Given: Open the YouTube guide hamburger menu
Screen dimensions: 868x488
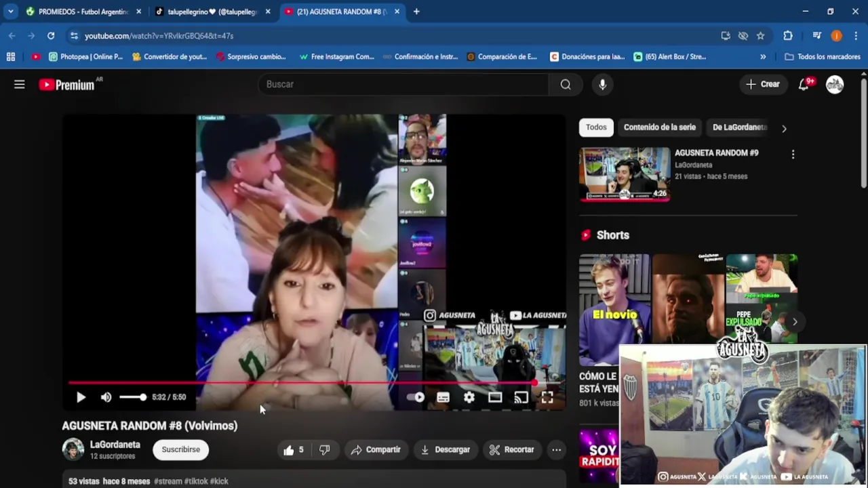Looking at the screenshot, I should coord(19,84).
